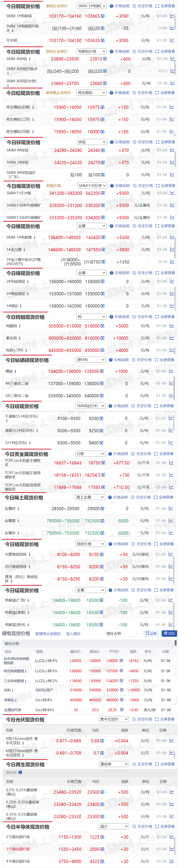179x868 pixels.
Task: Click question mark icon beside 重熔棒 label
Action: [20, 772]
